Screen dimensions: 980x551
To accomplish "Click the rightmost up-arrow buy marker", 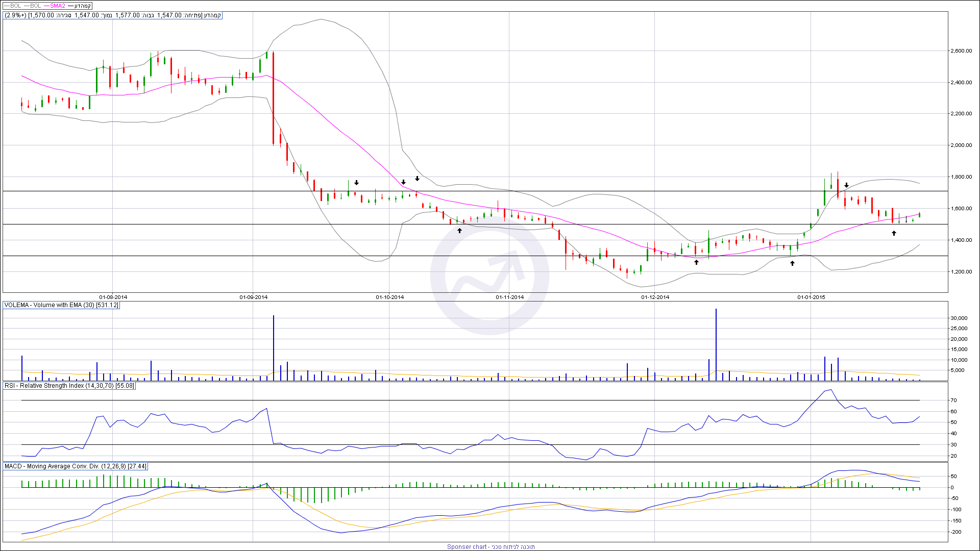I will tap(894, 233).
